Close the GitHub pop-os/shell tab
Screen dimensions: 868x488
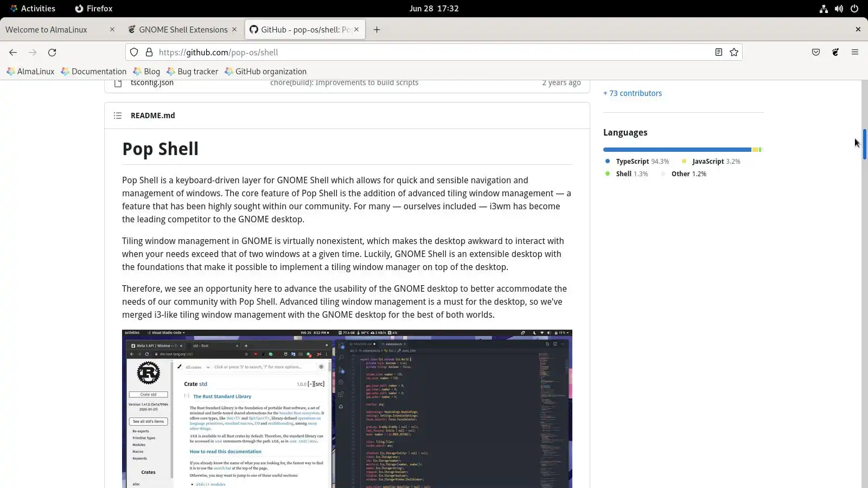(x=356, y=30)
